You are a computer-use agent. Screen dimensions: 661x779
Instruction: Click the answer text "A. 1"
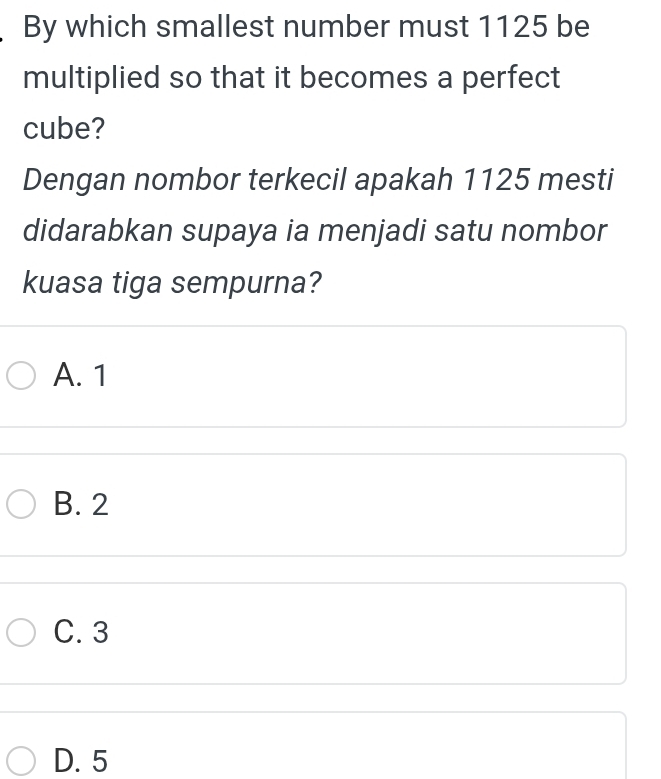(x=81, y=377)
